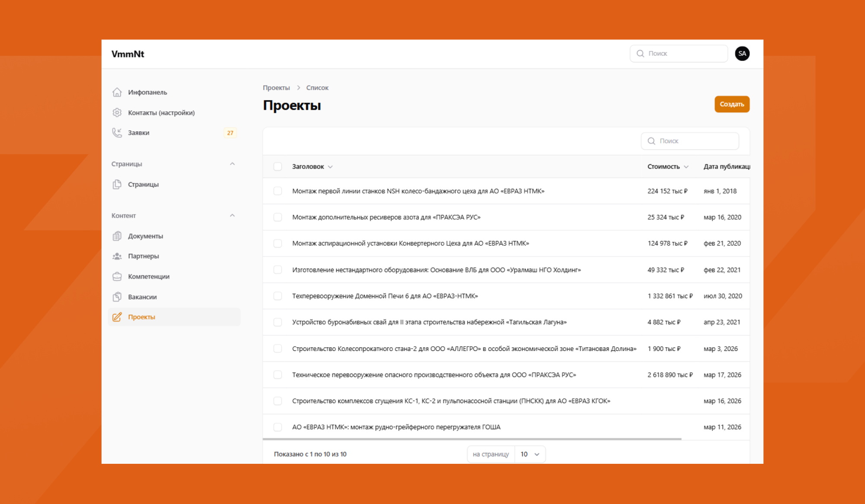The width and height of the screenshot is (865, 504).
Task: Click the Дата публикации column header
Action: tap(727, 166)
